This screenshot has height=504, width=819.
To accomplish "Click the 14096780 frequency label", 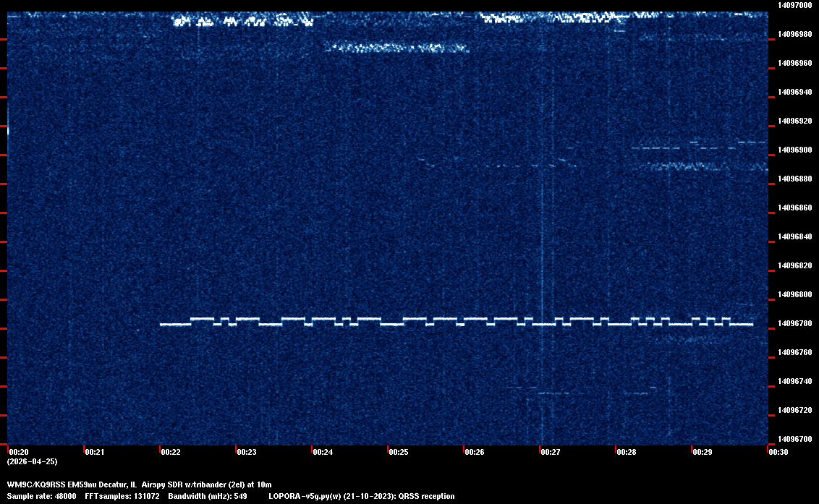I will click(x=795, y=324).
